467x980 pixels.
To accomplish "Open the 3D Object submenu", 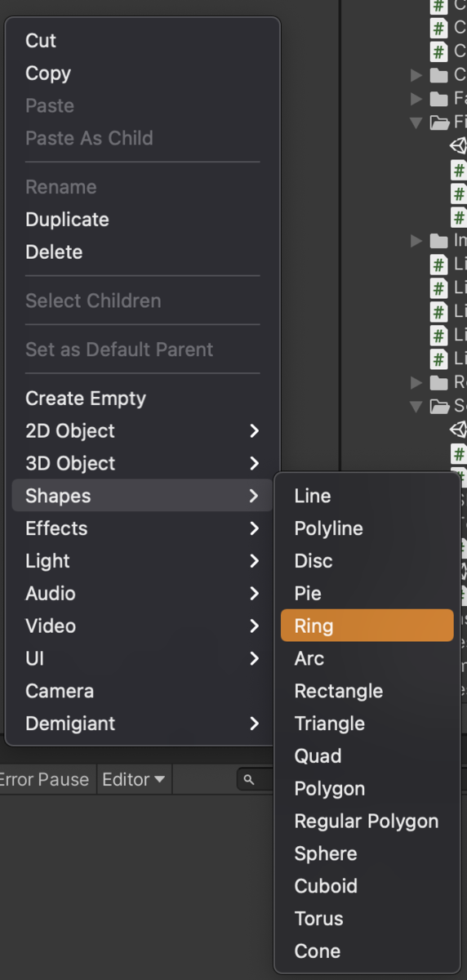I will pyautogui.click(x=142, y=463).
